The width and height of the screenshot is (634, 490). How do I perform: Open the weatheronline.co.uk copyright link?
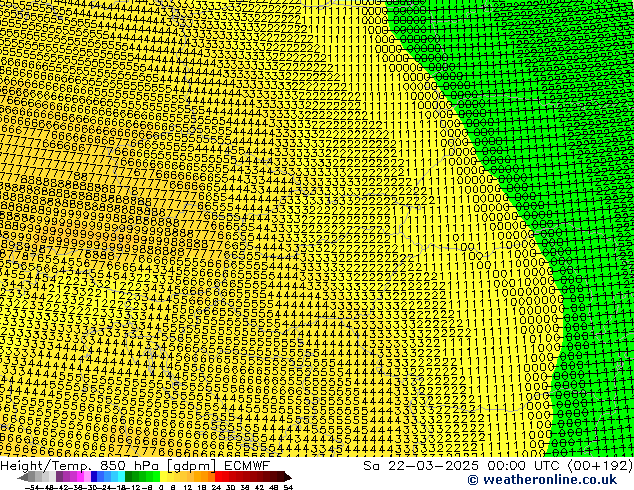[x=542, y=480]
